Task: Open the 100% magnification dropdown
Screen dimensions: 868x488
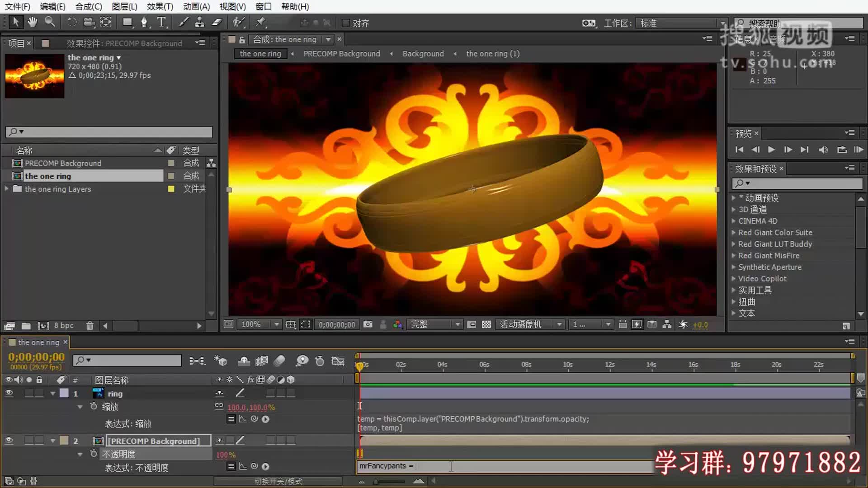Action: point(259,324)
